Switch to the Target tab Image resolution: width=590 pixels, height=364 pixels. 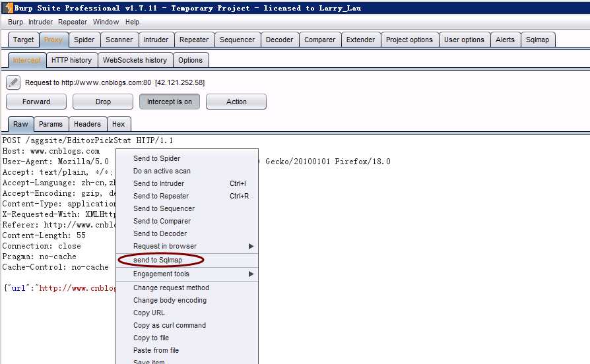pyautogui.click(x=23, y=40)
